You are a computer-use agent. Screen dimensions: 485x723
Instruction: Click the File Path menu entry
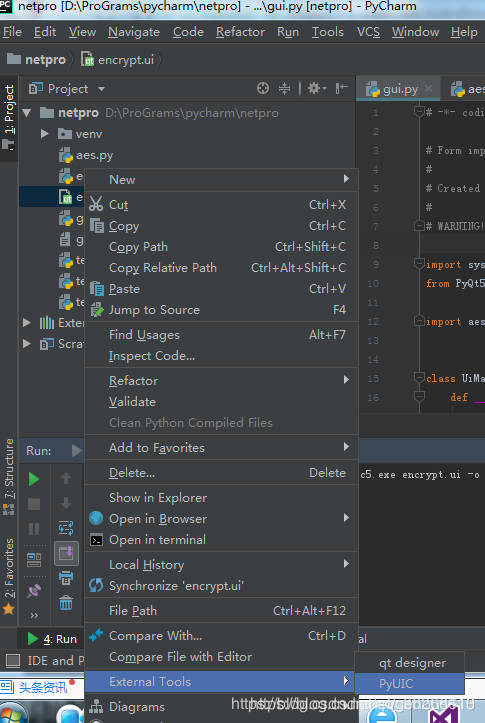pos(221,610)
